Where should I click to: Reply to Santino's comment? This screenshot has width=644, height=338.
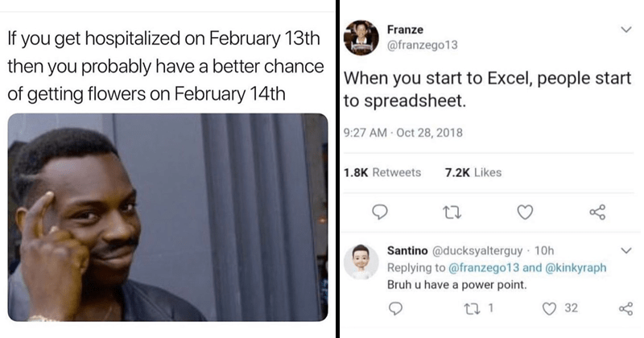395,308
